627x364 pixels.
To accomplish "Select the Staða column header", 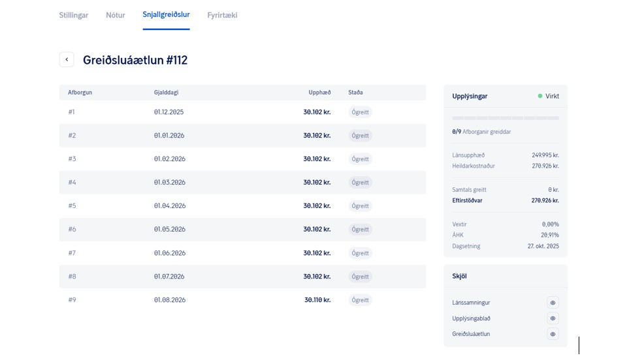I will tap(355, 93).
